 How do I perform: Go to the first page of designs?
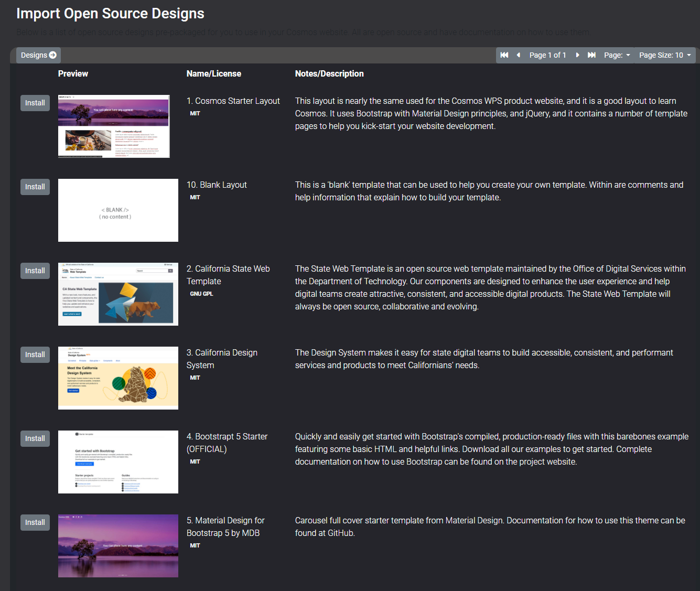click(504, 55)
